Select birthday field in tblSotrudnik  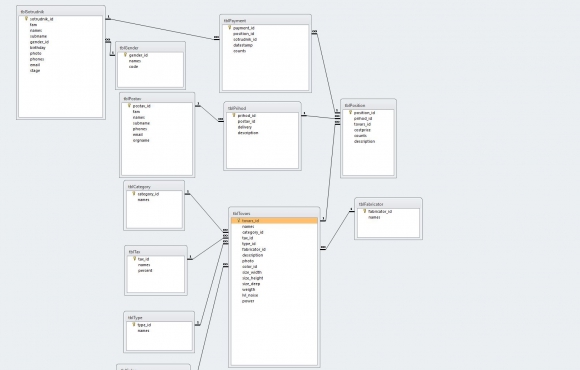(38, 47)
